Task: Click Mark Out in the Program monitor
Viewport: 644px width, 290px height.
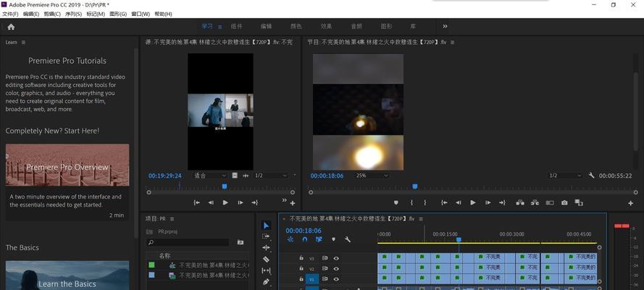Action: coord(425,202)
